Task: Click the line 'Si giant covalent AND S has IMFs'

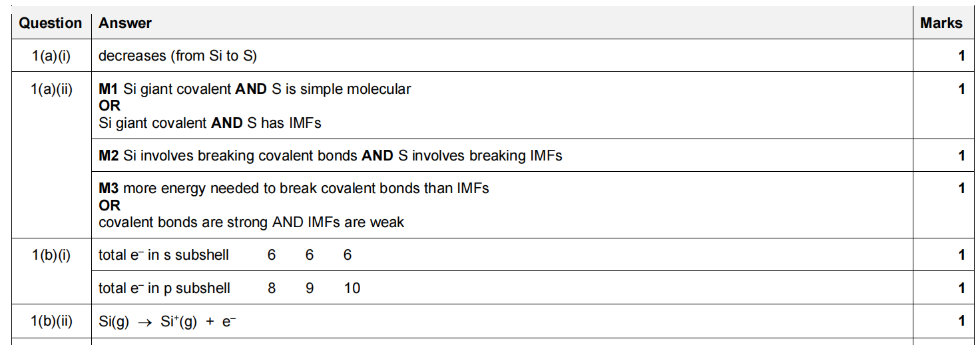Action: click(210, 123)
